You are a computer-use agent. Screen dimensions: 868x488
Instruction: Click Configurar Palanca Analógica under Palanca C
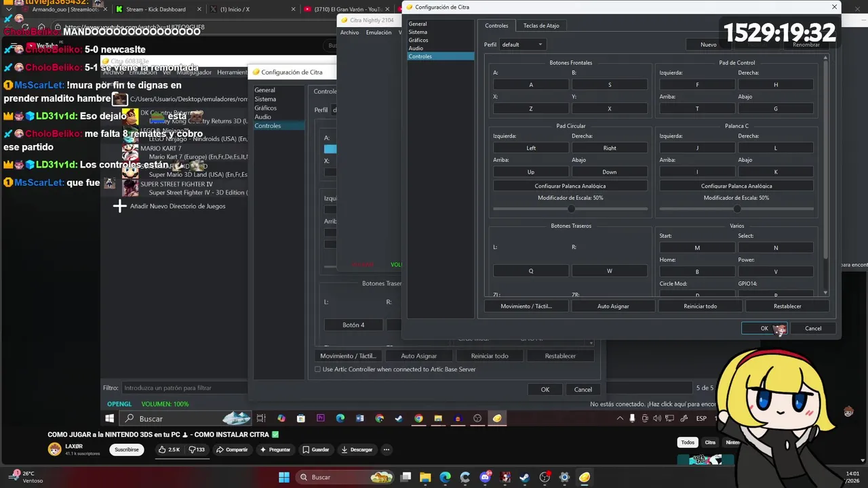coord(736,186)
